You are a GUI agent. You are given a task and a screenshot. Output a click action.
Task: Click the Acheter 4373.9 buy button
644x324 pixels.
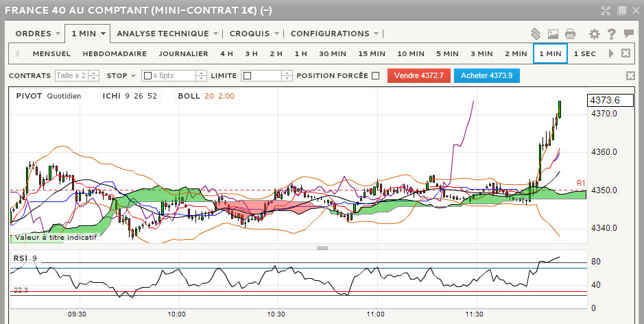[486, 76]
